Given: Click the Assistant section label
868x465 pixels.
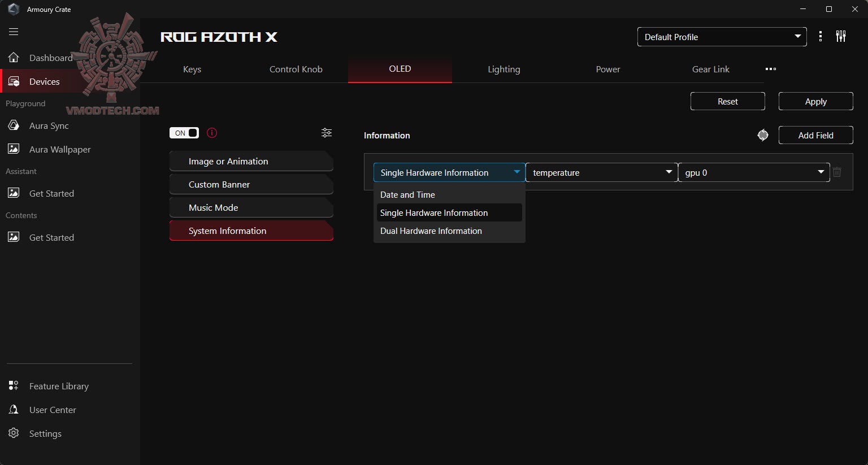Looking at the screenshot, I should [x=21, y=171].
